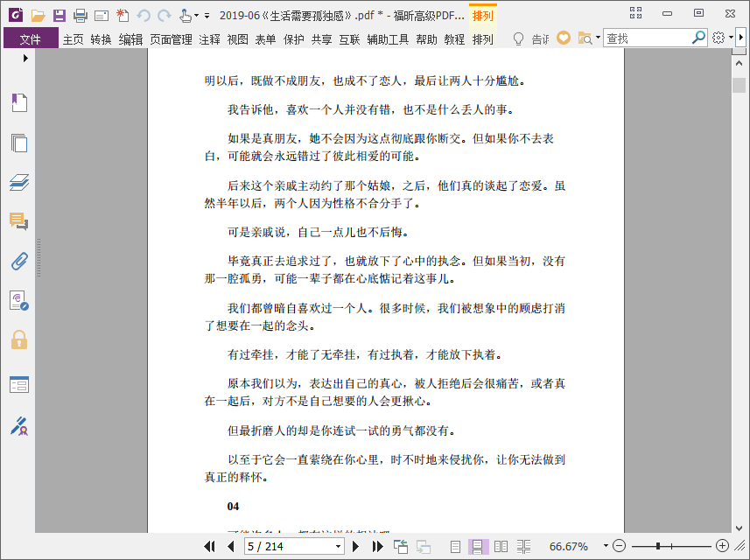Open the 互联 tab
Image resolution: width=750 pixels, height=560 pixels.
pos(349,39)
